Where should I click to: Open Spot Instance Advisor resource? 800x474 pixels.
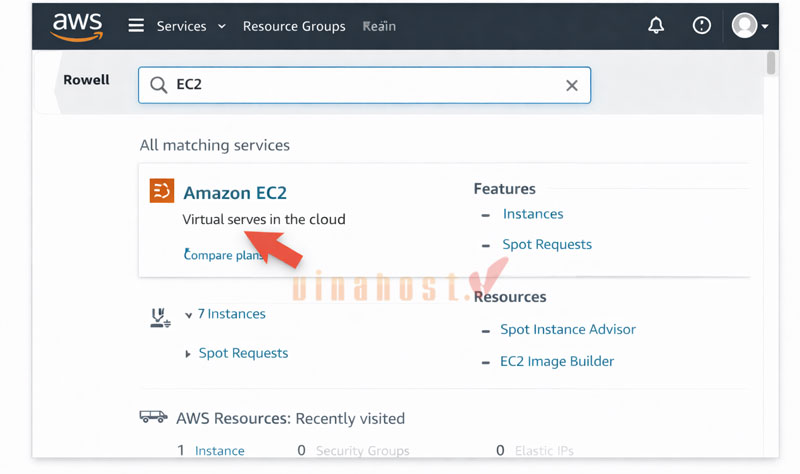pos(568,330)
